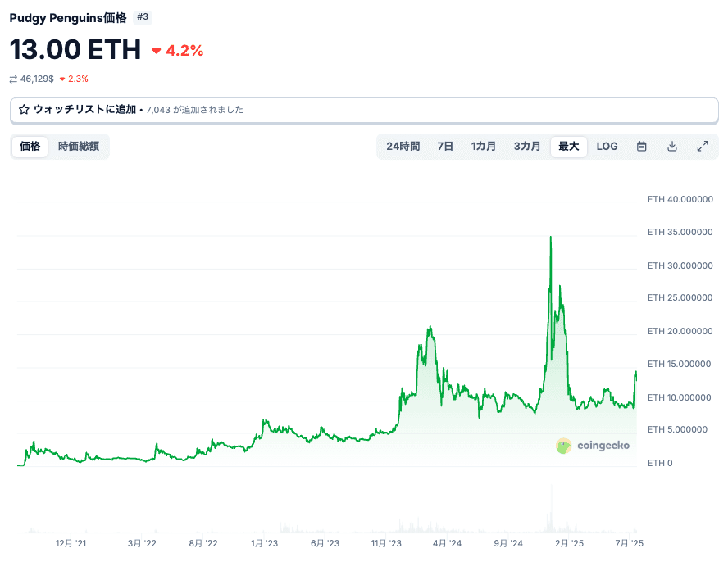Click the star icon for watchlist
This screenshot has width=728, height=562.
[x=24, y=110]
